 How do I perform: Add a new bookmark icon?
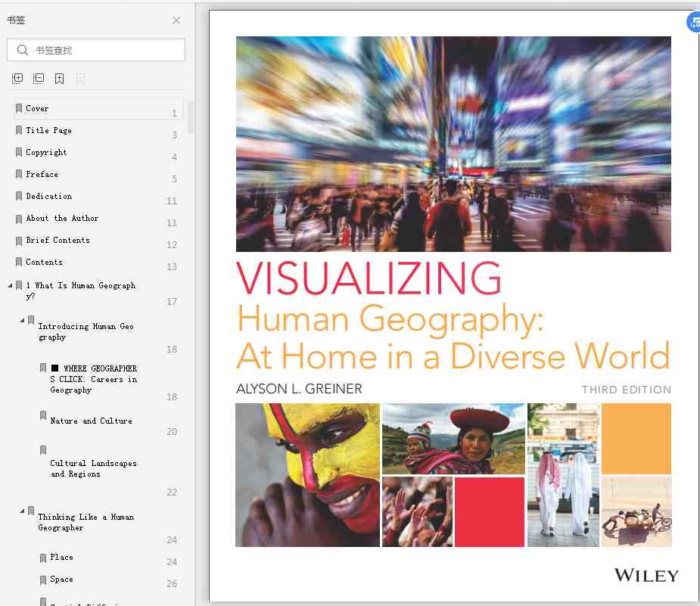click(x=59, y=79)
